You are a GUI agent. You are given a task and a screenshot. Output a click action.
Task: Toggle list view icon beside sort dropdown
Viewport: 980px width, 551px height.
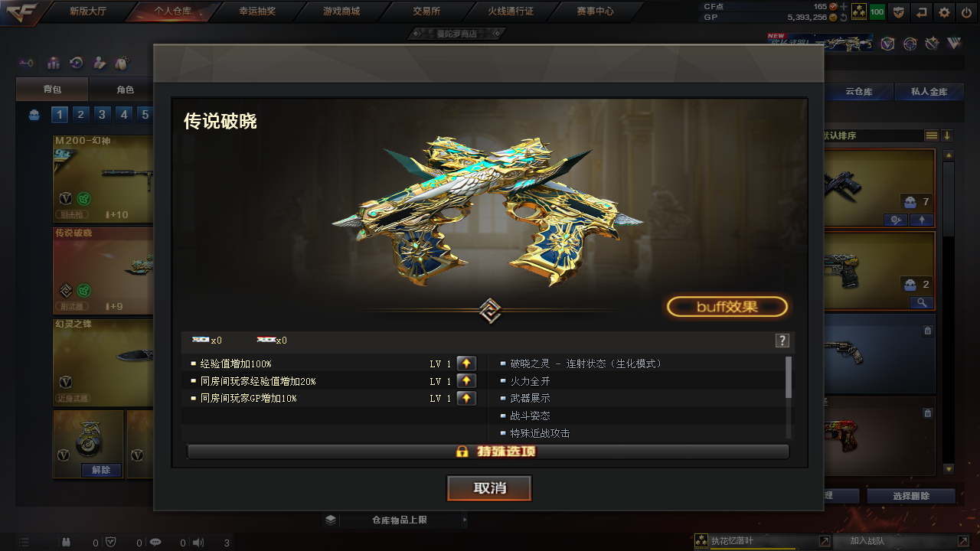[x=932, y=135]
